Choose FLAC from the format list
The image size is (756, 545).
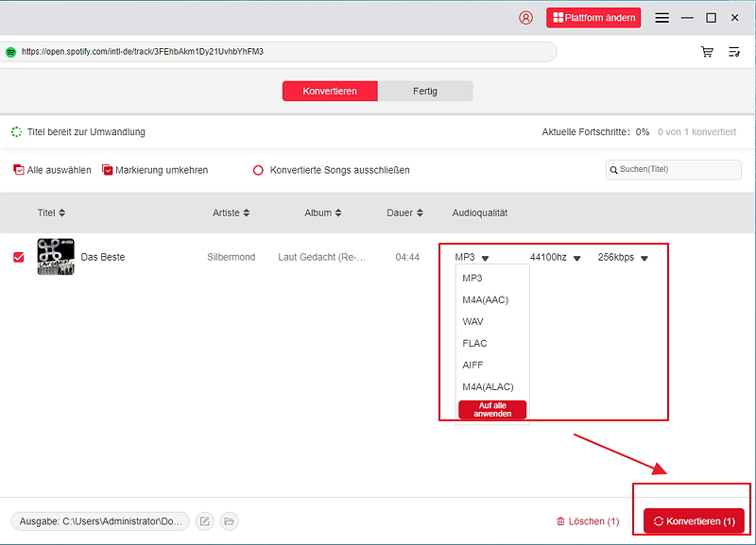[x=475, y=343]
